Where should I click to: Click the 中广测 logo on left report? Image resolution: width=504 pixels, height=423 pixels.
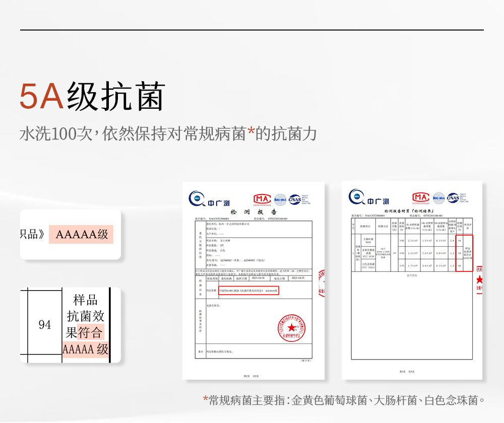[209, 199]
